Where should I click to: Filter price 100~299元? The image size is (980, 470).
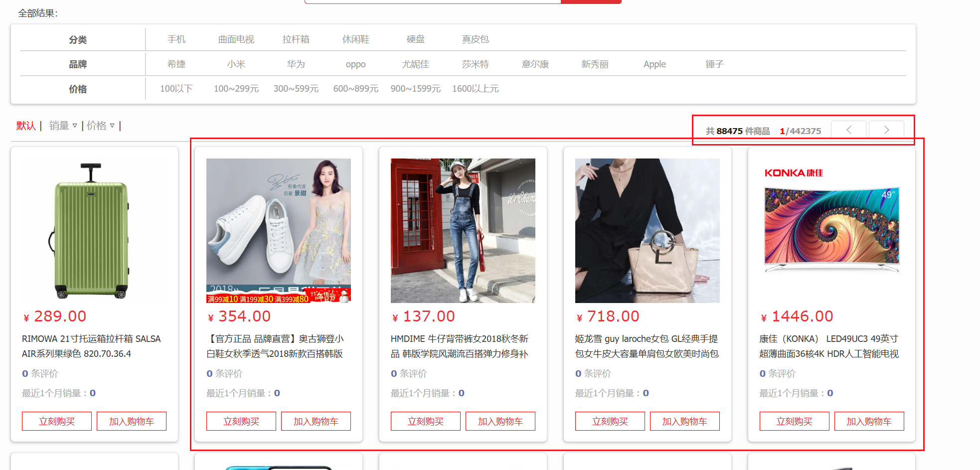tap(236, 89)
